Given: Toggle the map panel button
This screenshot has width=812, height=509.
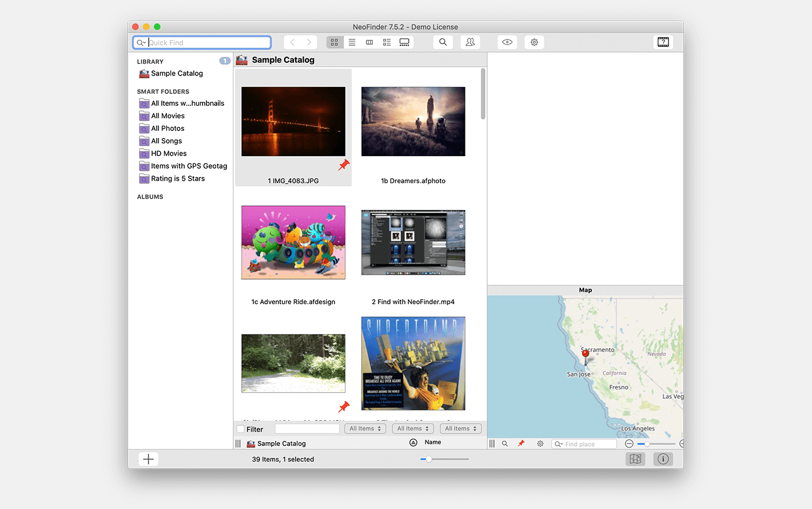Looking at the screenshot, I should coord(635,459).
